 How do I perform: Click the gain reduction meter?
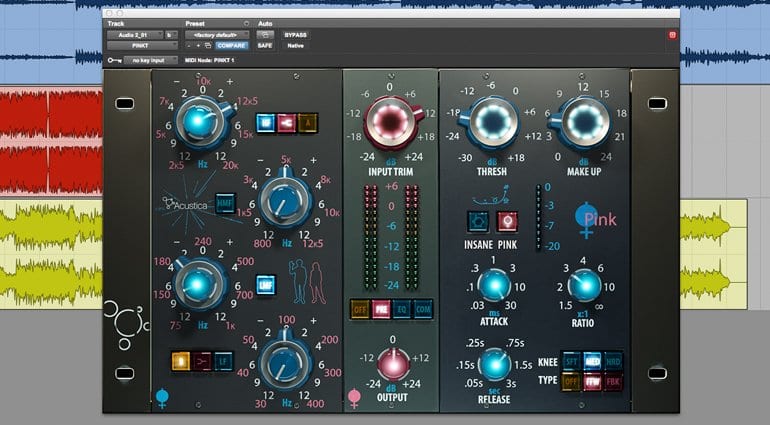pyautogui.click(x=539, y=217)
